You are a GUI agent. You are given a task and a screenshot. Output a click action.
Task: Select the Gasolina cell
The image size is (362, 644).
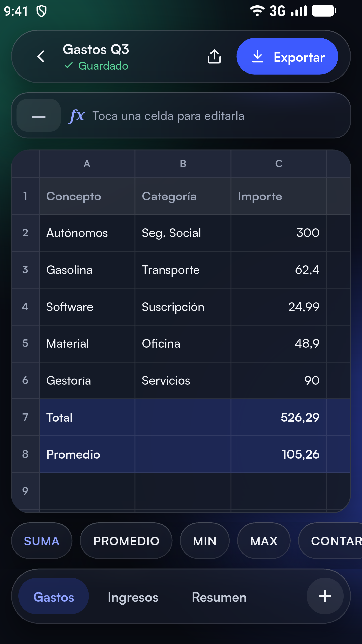click(x=87, y=270)
